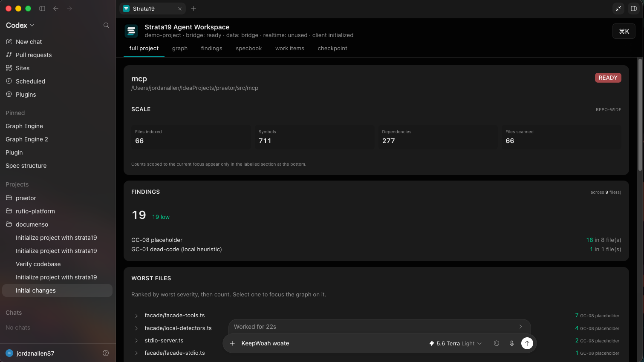Click the mcp project path text
This screenshot has height=362, width=644.
pyautogui.click(x=195, y=88)
